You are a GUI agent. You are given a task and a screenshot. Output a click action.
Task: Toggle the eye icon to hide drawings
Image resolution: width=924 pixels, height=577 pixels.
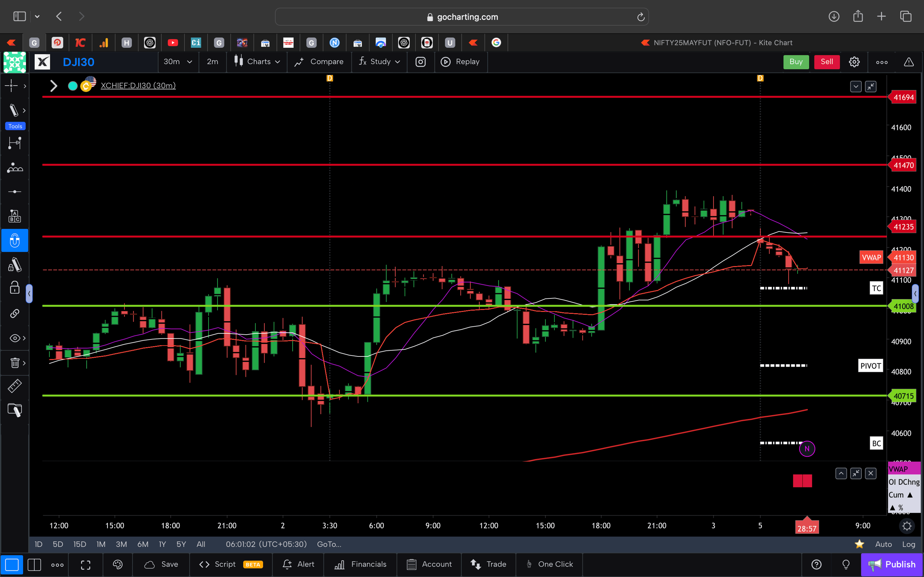[15, 338]
